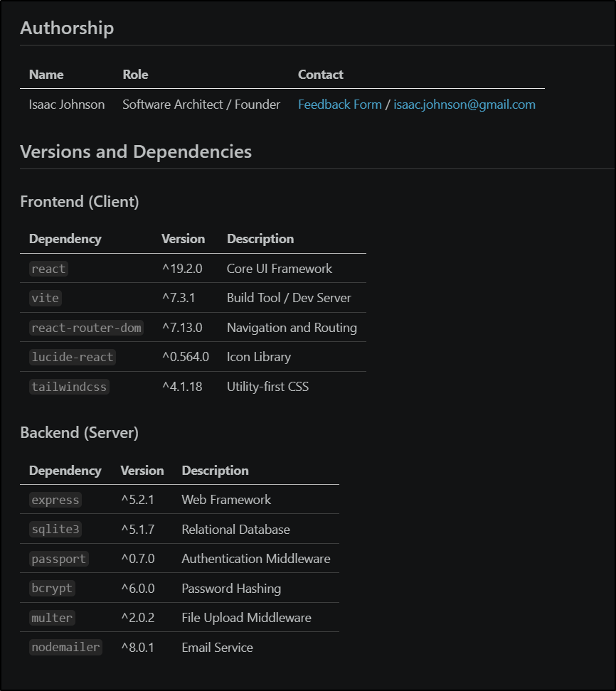The image size is (616, 691).
Task: Click the sqlite3 code label
Action: coord(55,530)
